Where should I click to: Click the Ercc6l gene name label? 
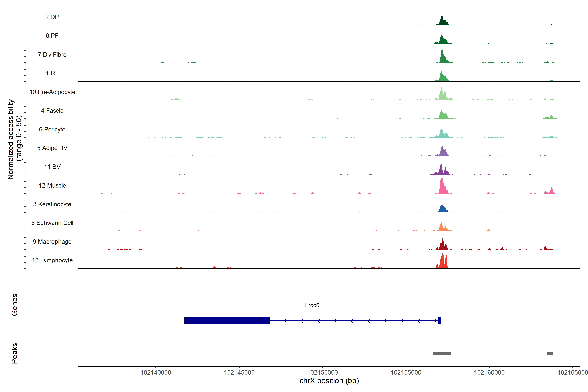pyautogui.click(x=312, y=305)
